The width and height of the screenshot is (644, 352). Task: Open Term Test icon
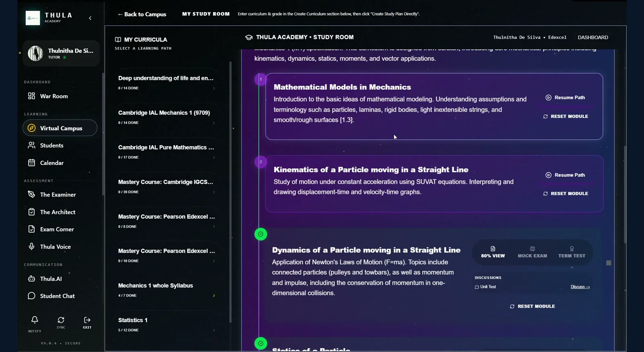(572, 249)
